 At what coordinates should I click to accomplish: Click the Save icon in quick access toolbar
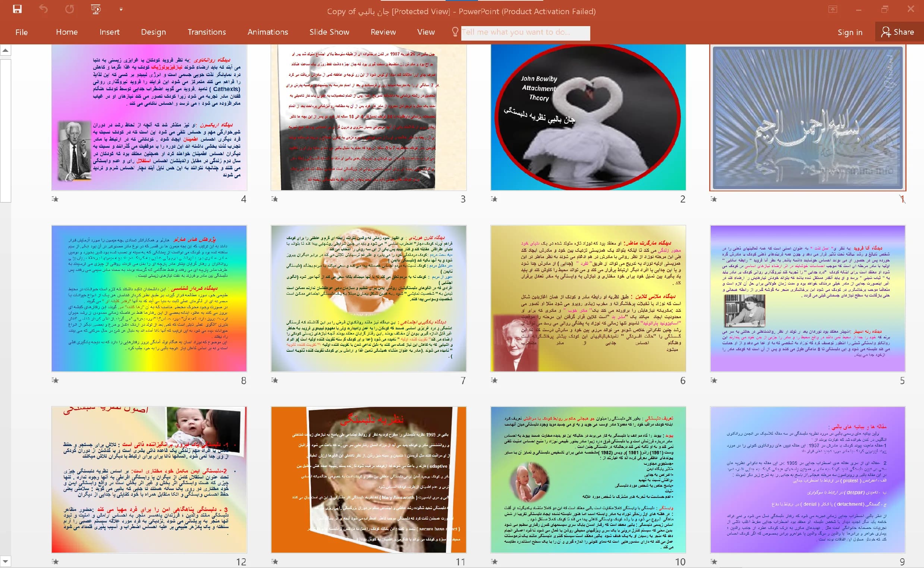pos(17,9)
